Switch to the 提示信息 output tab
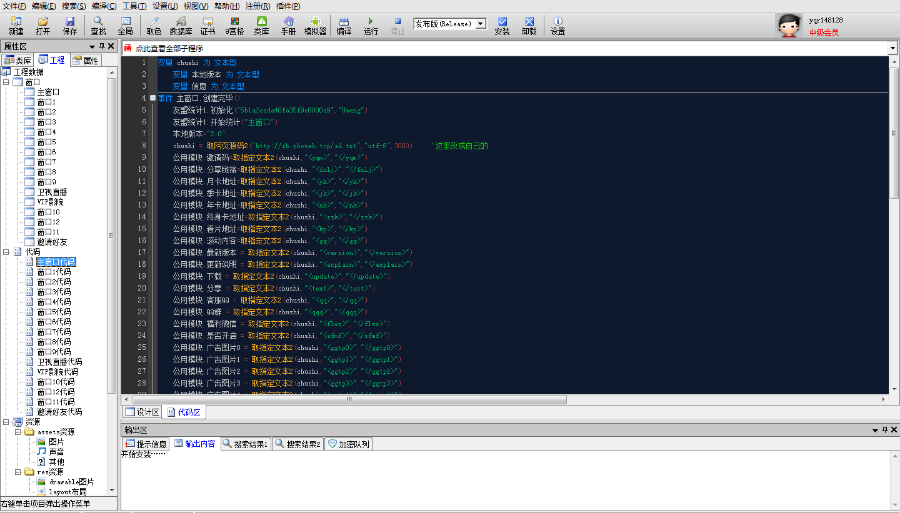This screenshot has height=513, width=900. (x=146, y=444)
